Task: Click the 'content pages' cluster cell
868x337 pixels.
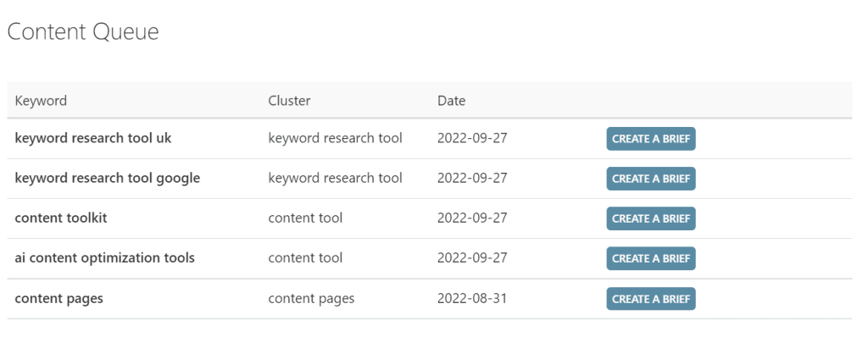Action: pyautogui.click(x=312, y=299)
